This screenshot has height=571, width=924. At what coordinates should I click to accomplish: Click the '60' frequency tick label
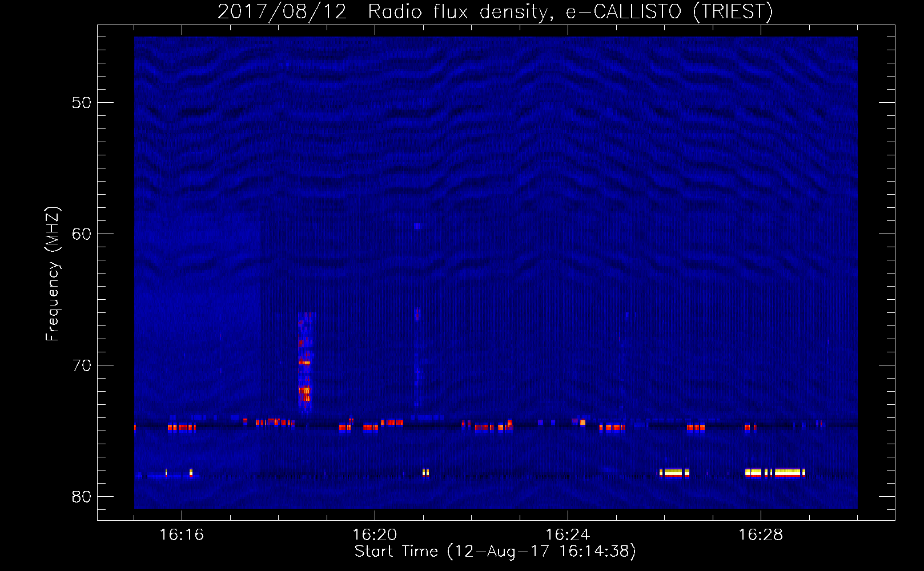82,234
